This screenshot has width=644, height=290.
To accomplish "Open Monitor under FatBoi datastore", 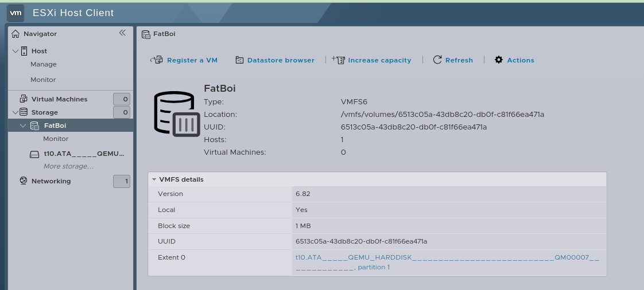I will [x=56, y=139].
